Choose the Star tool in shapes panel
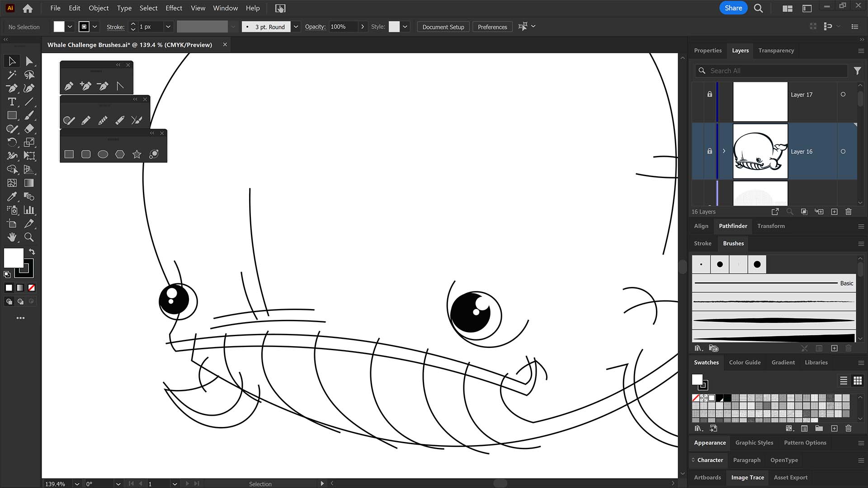Viewport: 868px width, 488px height. point(137,155)
